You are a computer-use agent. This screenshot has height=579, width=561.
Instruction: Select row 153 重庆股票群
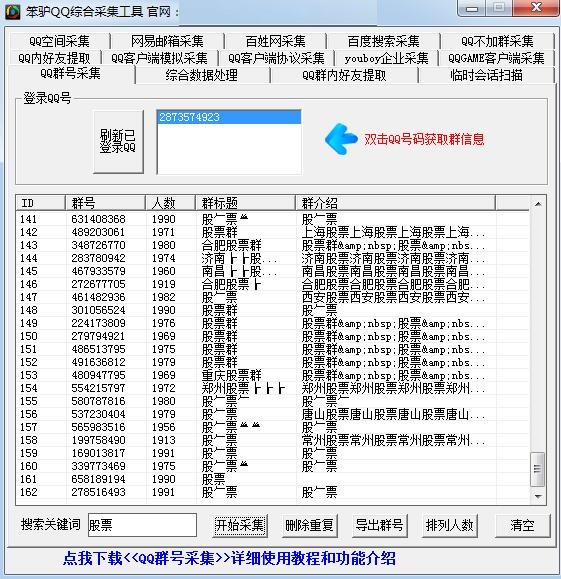point(273,375)
